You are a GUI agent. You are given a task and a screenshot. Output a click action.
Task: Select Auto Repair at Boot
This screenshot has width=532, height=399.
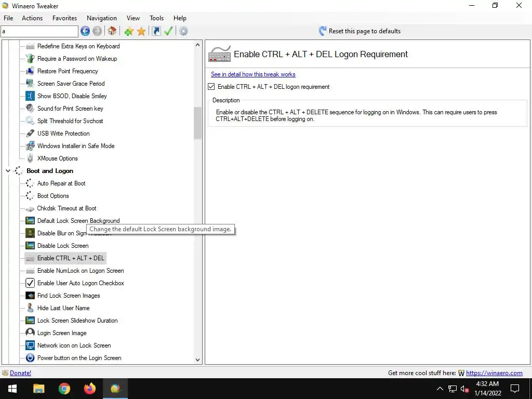[x=61, y=183]
